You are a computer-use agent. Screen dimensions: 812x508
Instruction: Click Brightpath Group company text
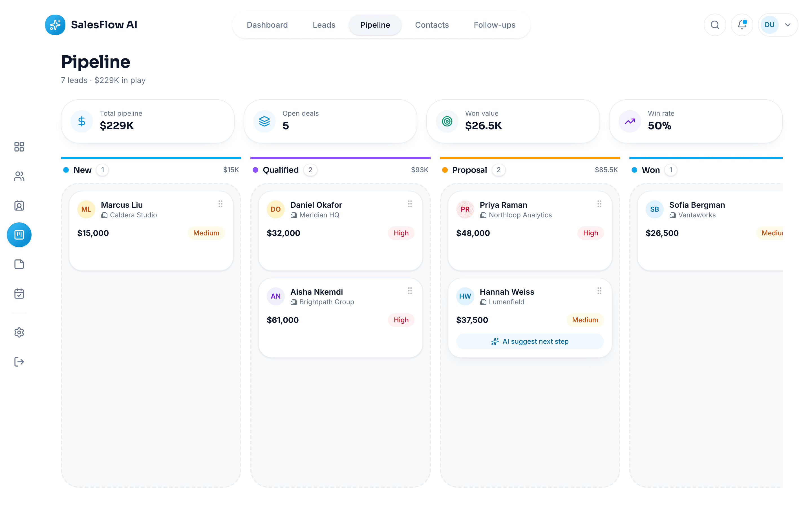click(326, 302)
